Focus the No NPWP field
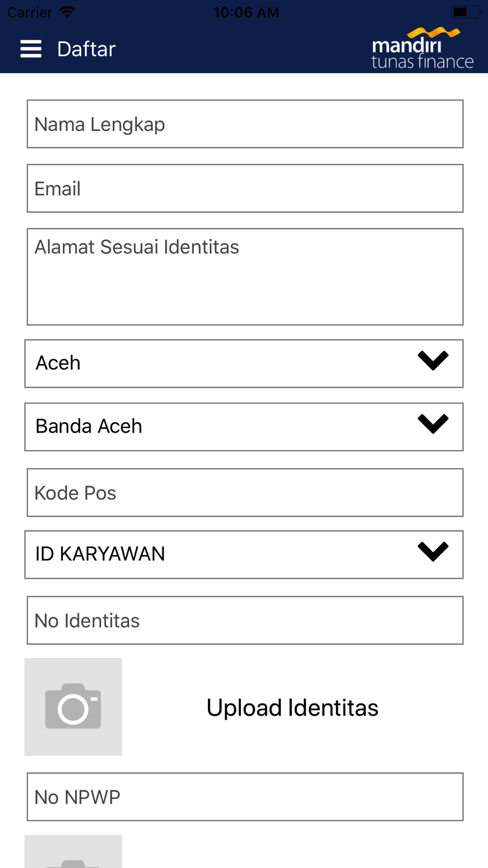This screenshot has height=868, width=488. pos(245,797)
